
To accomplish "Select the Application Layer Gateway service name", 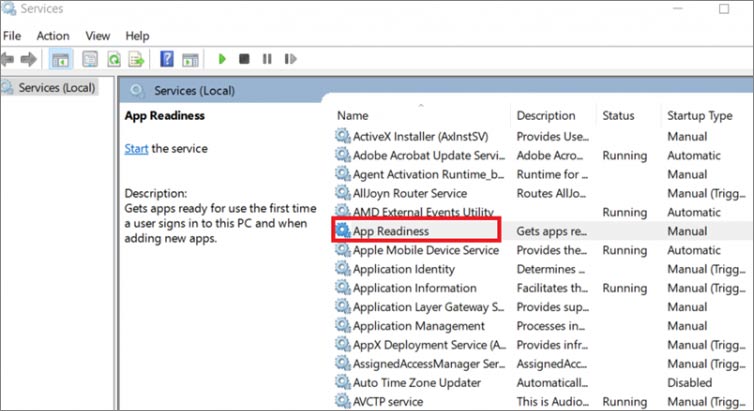I will 428,307.
